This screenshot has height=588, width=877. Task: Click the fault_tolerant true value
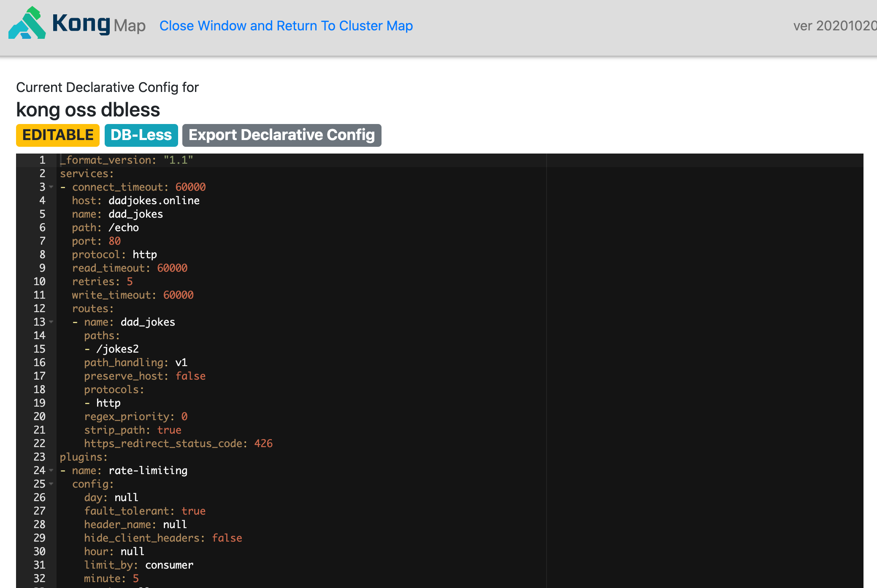[x=193, y=511]
